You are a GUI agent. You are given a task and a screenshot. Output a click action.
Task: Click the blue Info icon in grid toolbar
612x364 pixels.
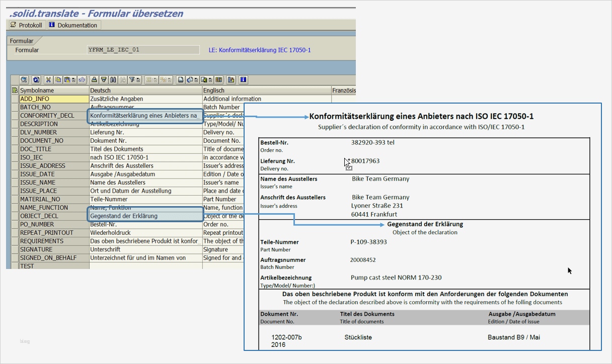pos(243,80)
